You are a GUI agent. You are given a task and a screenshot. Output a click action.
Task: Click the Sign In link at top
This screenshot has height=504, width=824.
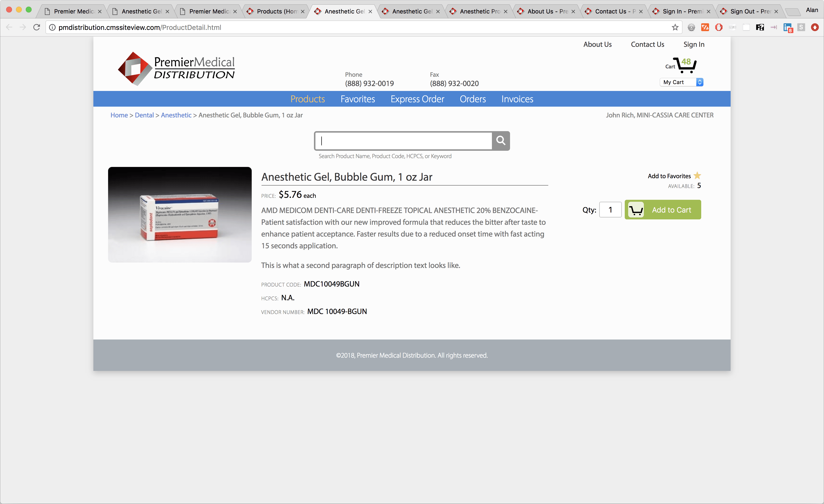click(694, 44)
